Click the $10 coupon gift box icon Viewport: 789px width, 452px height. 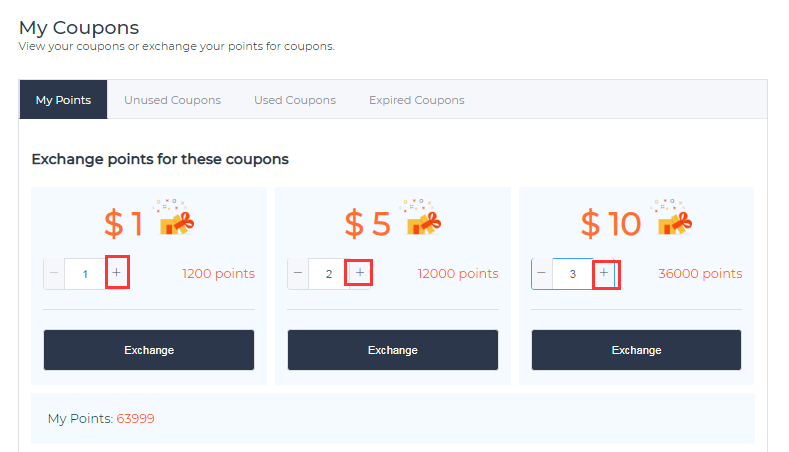point(672,217)
